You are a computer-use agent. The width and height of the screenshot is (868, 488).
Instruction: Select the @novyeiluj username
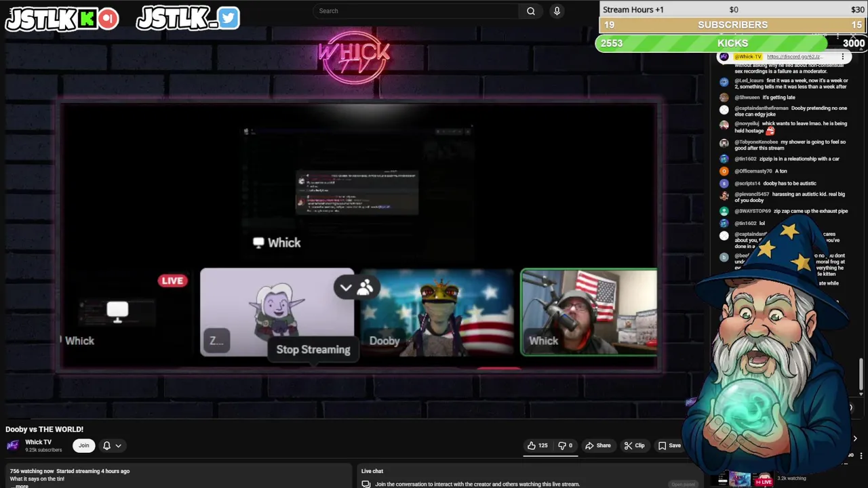tap(747, 124)
